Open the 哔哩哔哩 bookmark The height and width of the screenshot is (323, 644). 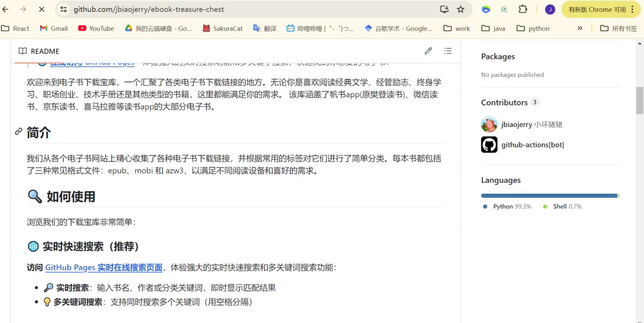pos(320,29)
